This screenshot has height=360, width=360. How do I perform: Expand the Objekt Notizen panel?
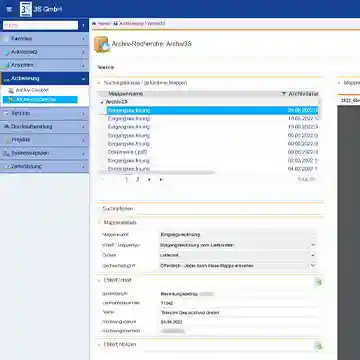(99, 344)
